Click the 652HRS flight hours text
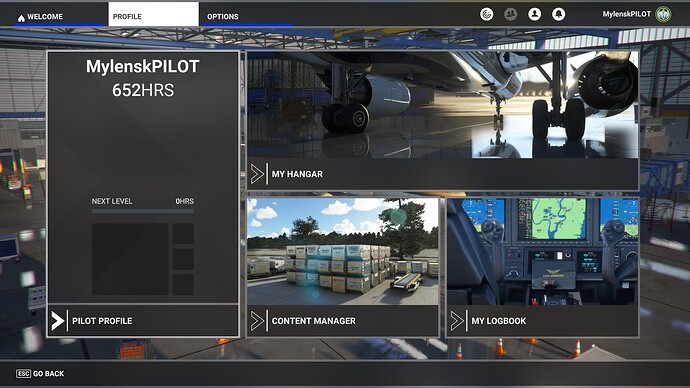 point(143,90)
